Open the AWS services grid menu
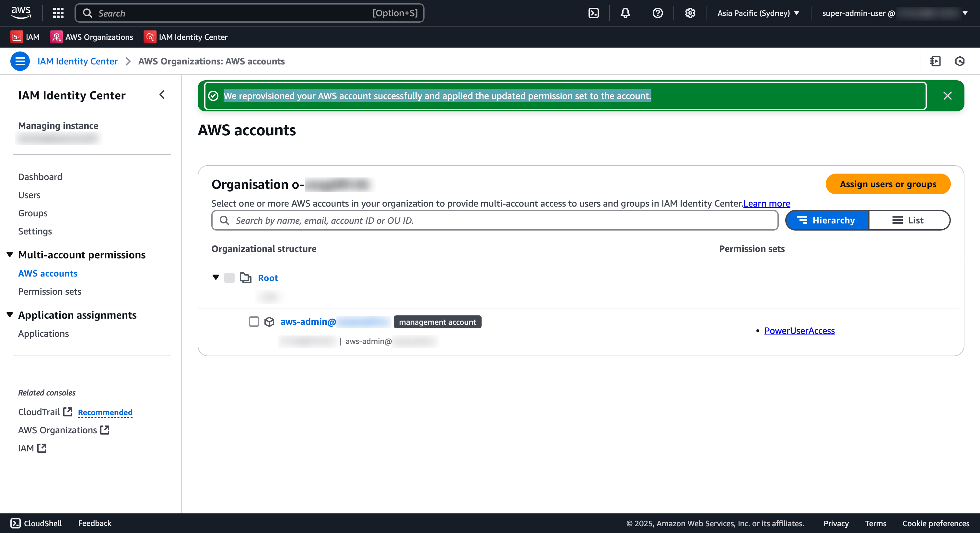 [x=58, y=13]
